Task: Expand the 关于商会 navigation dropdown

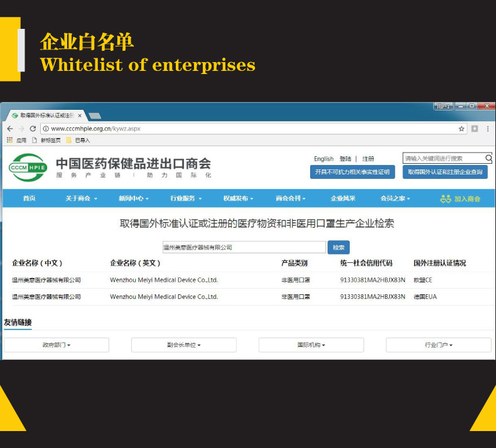Action: 81,198
